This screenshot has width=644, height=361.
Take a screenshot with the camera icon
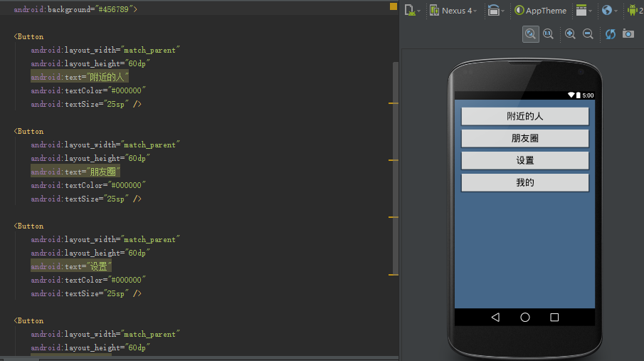coord(628,33)
